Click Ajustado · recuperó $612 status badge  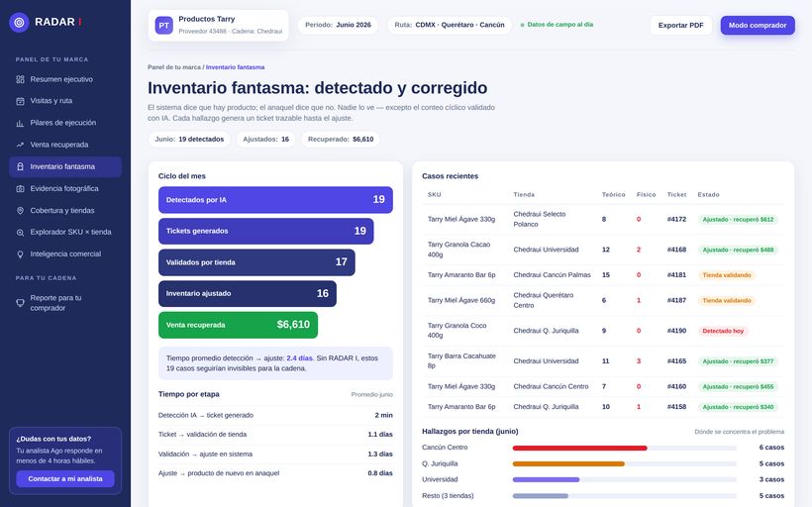click(x=738, y=220)
